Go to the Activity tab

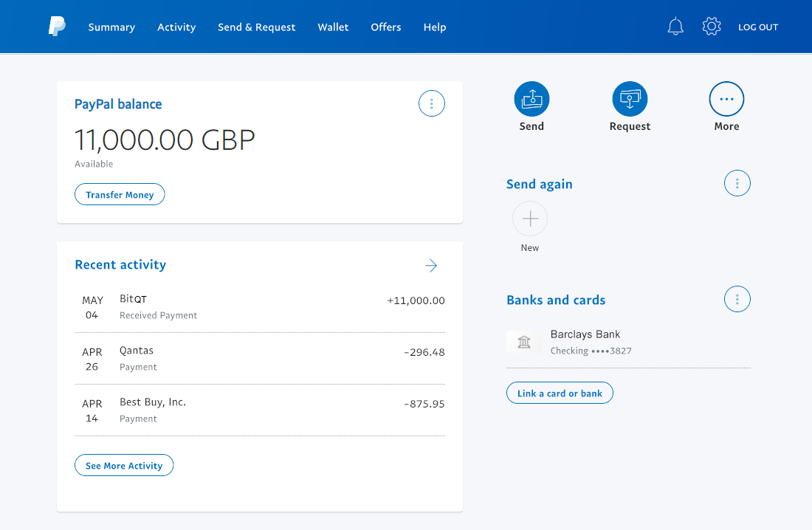pyautogui.click(x=176, y=27)
